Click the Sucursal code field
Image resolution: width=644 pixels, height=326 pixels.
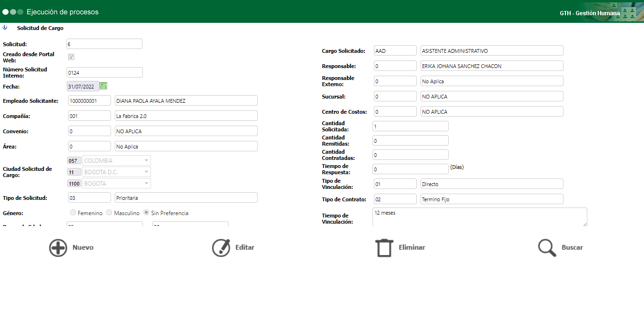point(395,96)
